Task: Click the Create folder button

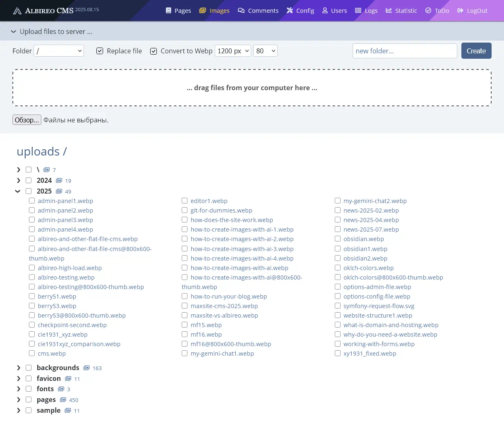Action: click(476, 50)
